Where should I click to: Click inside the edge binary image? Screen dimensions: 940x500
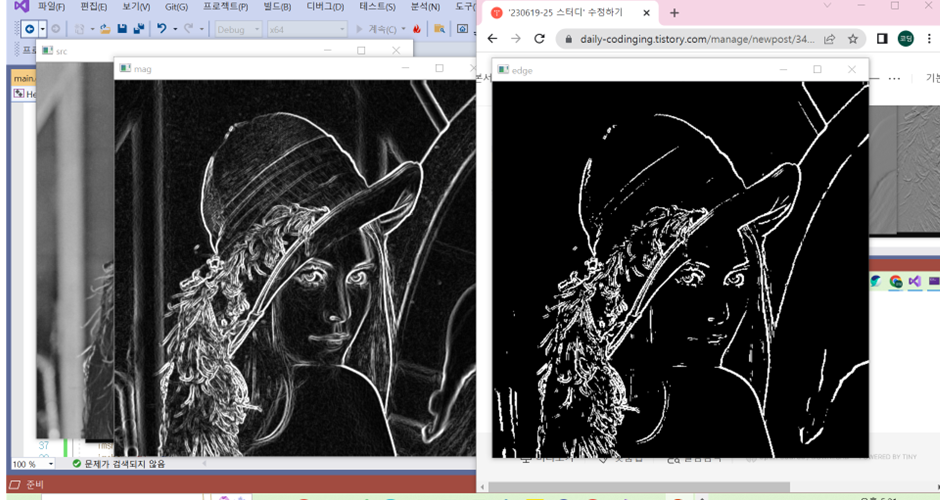point(680,270)
